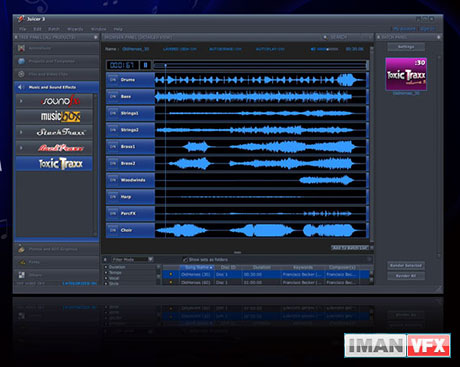Open the Others category
The image size is (460, 367).
[x=57, y=275]
